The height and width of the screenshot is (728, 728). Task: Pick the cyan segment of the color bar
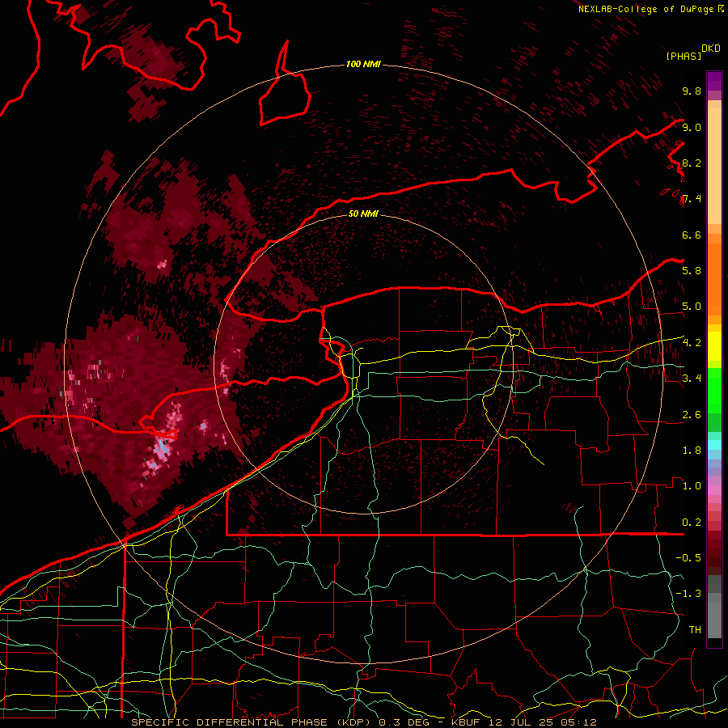pyautogui.click(x=714, y=445)
